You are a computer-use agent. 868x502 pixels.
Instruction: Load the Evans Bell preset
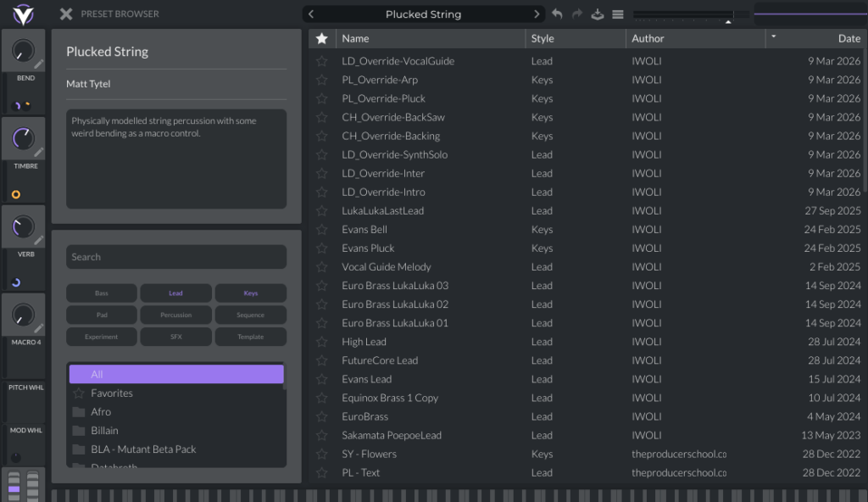pyautogui.click(x=364, y=229)
